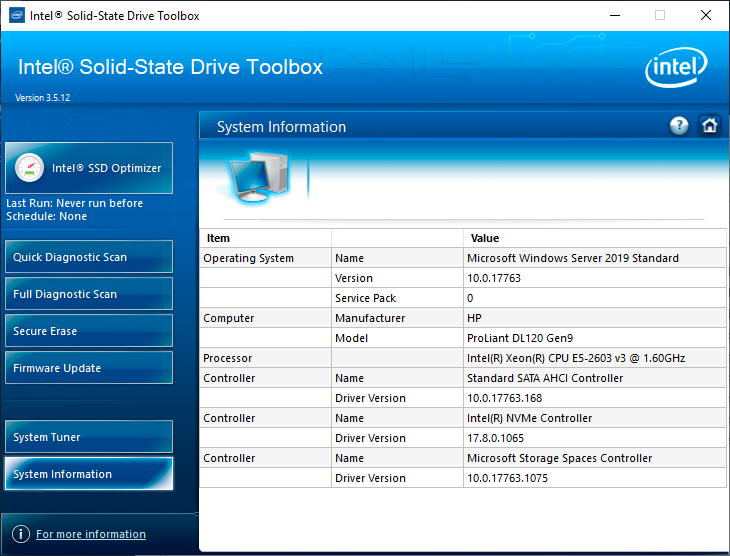The width and height of the screenshot is (730, 556).
Task: Open Secure Erase
Action: point(88,331)
